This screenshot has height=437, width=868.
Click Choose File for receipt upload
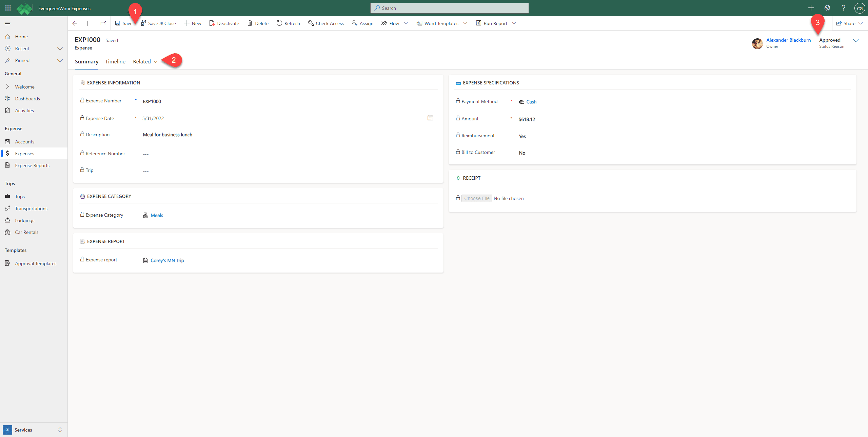[476, 198]
